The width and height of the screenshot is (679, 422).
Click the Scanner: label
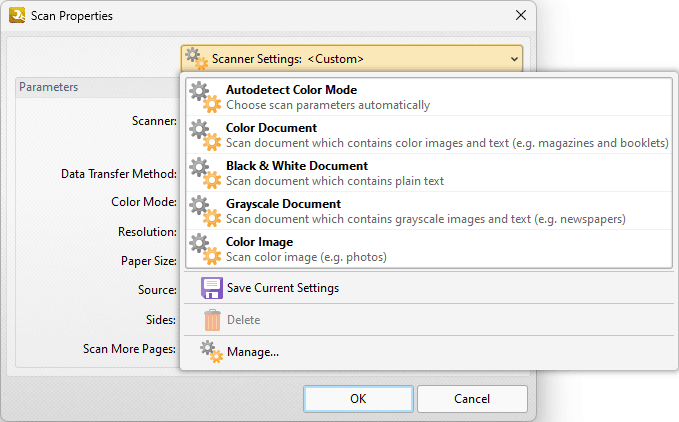tap(154, 121)
